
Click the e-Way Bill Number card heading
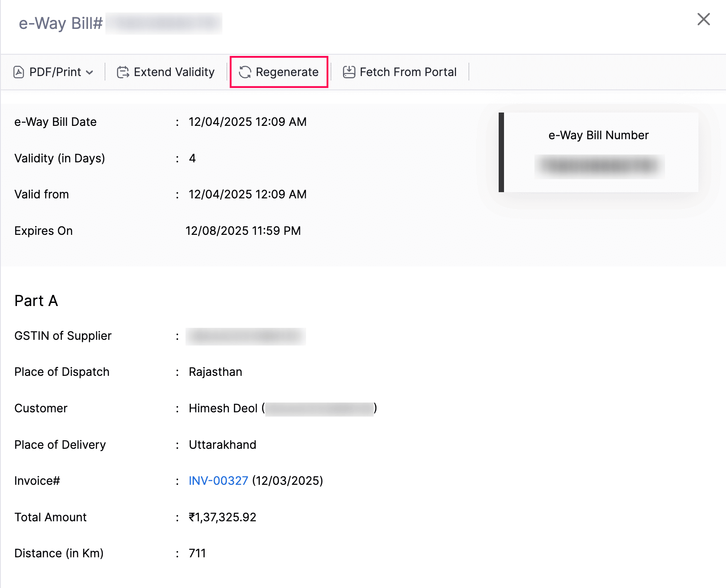(x=598, y=135)
